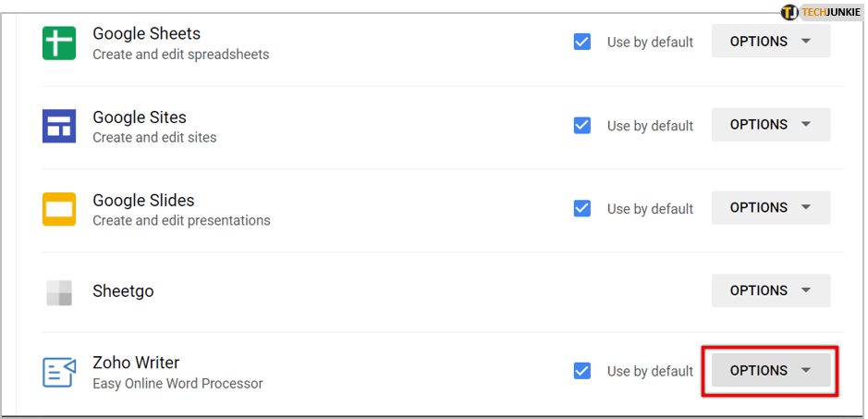This screenshot has width=868, height=419.
Task: Click the Sheetgo app icon
Action: 59,292
